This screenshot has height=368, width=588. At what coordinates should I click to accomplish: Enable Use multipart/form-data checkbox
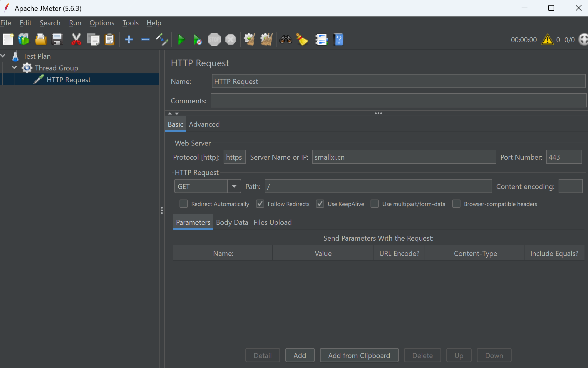[375, 204]
